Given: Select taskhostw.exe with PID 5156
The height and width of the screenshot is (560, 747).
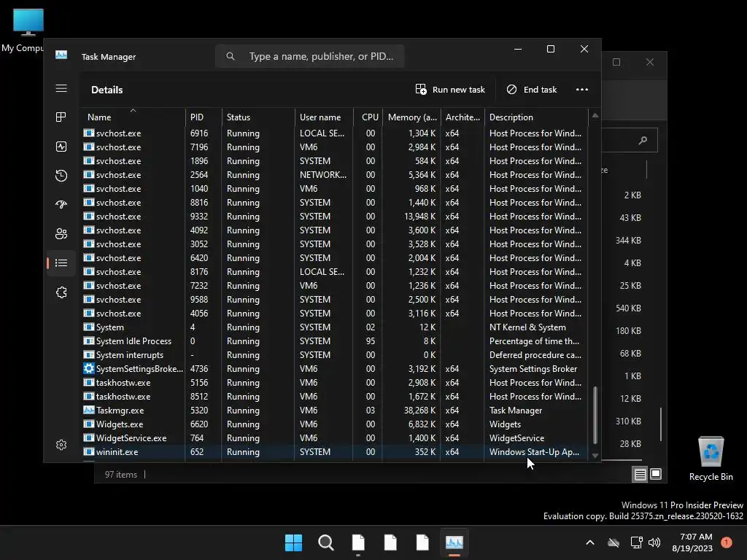Looking at the screenshot, I should point(336,382).
